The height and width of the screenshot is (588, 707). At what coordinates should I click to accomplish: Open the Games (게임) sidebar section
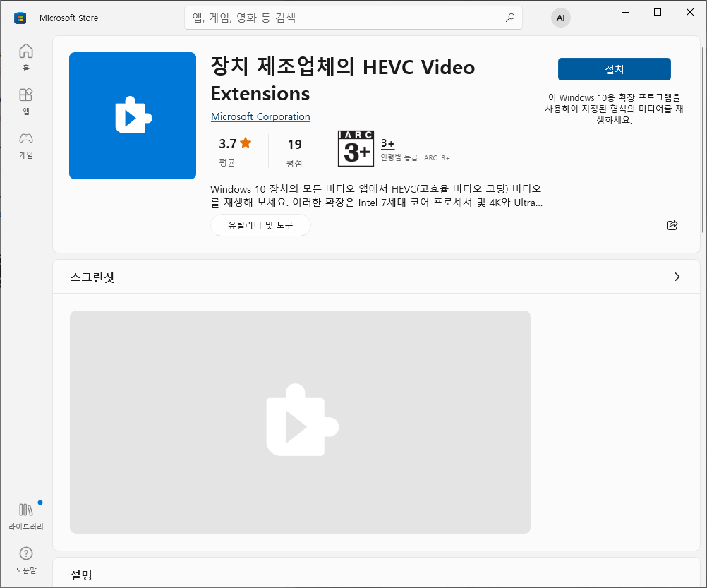click(x=25, y=145)
